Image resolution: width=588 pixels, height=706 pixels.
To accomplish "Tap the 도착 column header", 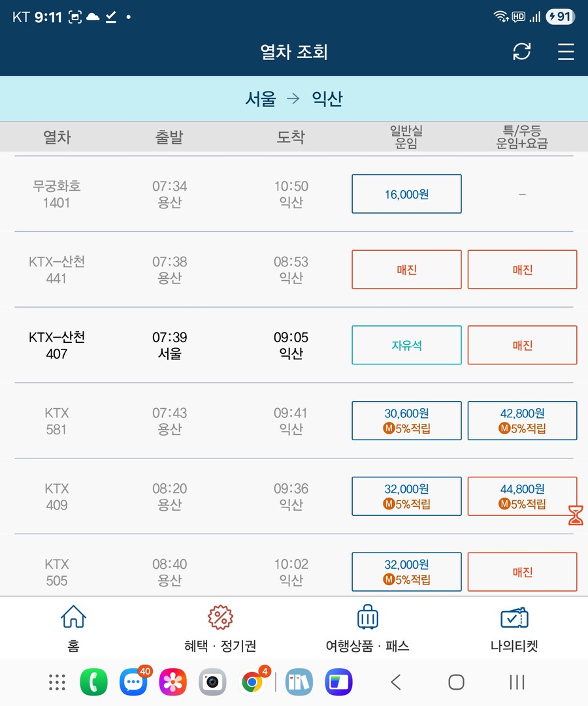I will pos(291,137).
